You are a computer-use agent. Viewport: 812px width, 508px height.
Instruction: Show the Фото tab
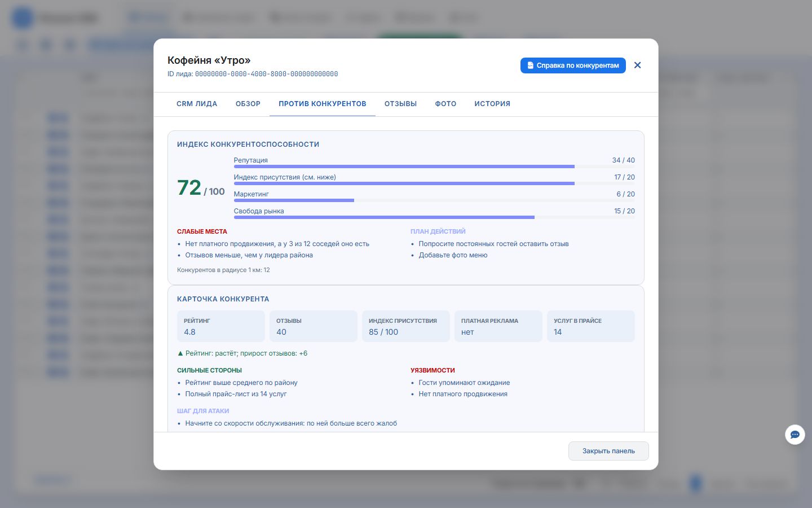[x=445, y=104]
